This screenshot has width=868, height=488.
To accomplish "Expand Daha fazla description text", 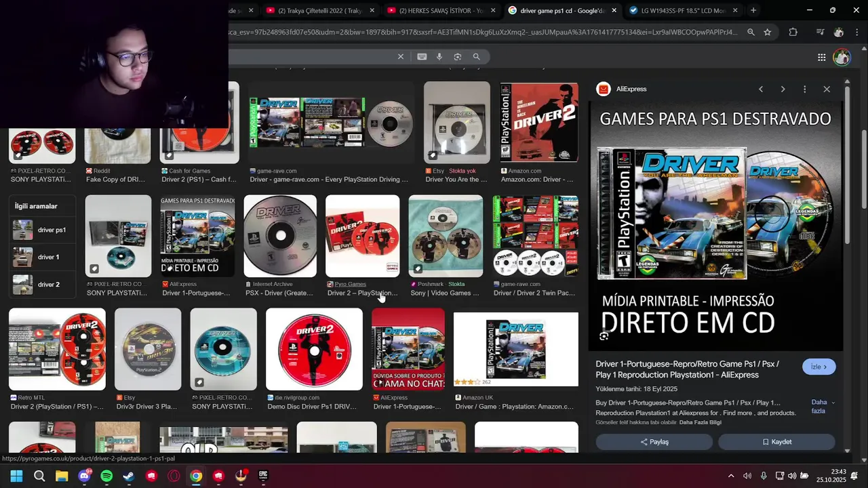I will (x=823, y=407).
